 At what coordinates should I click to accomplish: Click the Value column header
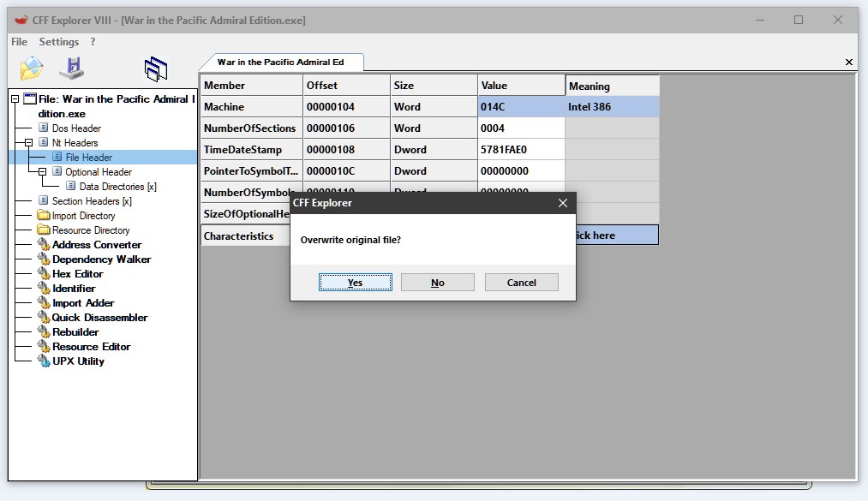[x=521, y=85]
